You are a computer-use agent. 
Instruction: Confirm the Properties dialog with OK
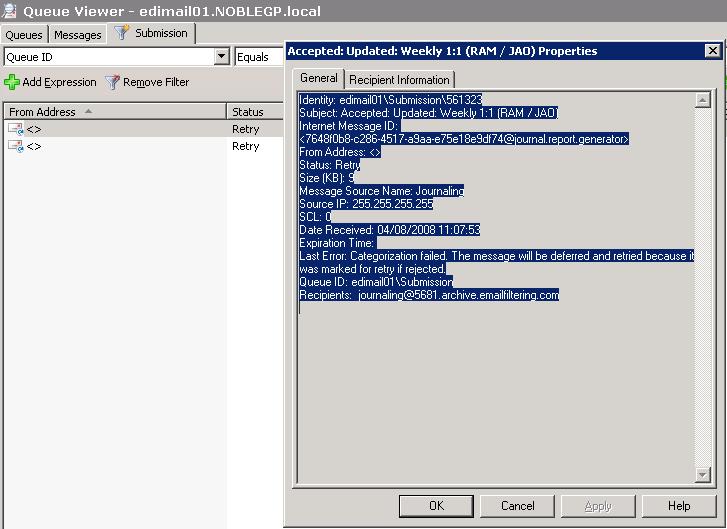pos(436,506)
